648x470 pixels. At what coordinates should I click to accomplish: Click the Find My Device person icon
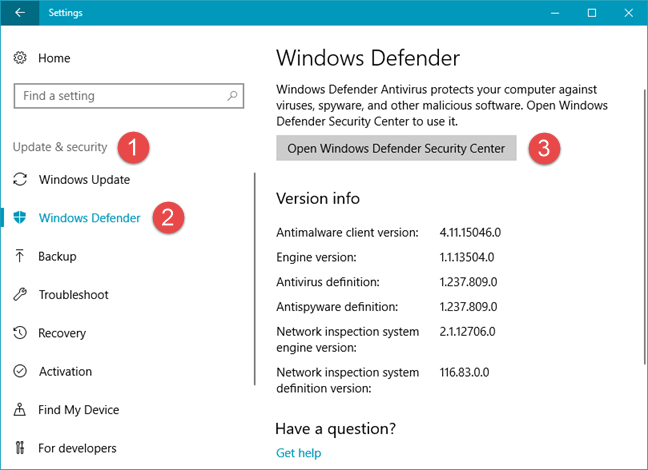pyautogui.click(x=19, y=410)
